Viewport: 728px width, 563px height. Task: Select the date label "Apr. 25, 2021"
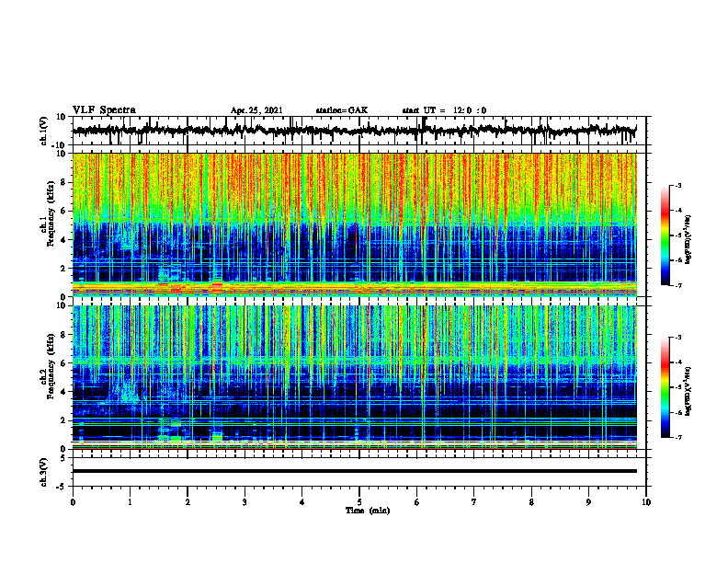256,110
